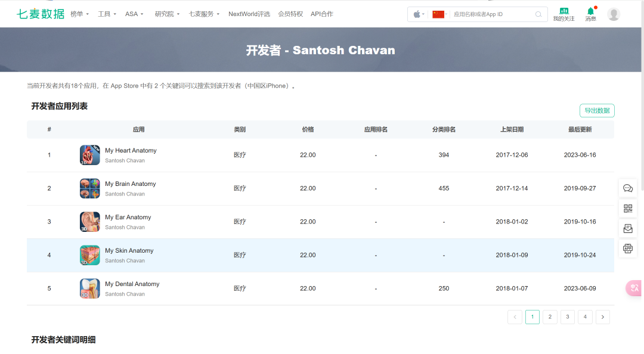Go to page 4 of app list
Screen dimensions: 644x354
pos(586,316)
